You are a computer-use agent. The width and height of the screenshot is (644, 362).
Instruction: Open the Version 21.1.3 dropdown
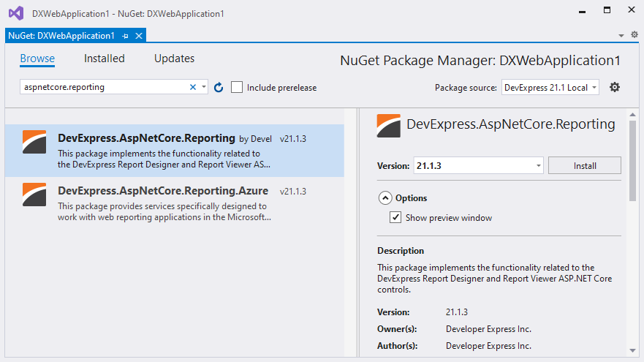pos(478,165)
